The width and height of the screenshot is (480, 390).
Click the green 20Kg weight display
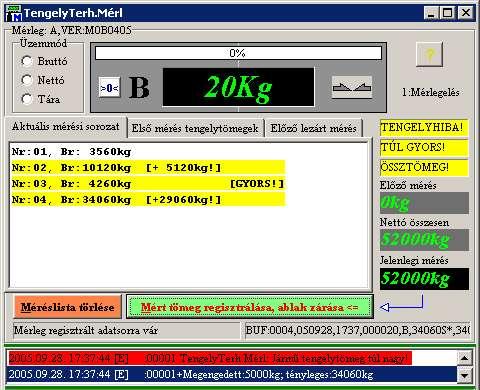(238, 87)
